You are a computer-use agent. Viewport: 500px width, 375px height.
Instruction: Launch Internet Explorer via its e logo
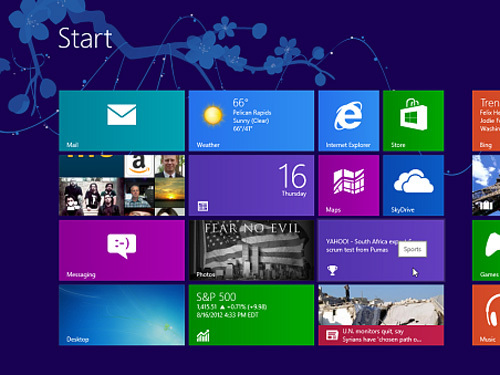tap(348, 116)
